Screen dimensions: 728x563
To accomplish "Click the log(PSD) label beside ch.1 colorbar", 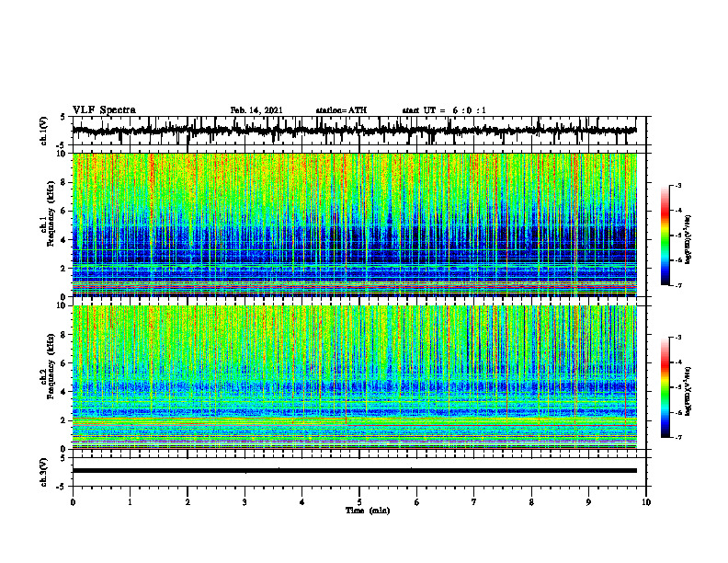I will [x=688, y=239].
